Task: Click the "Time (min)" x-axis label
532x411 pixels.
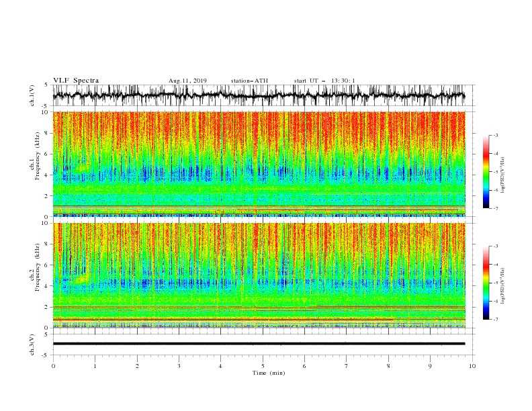Action: [x=269, y=373]
